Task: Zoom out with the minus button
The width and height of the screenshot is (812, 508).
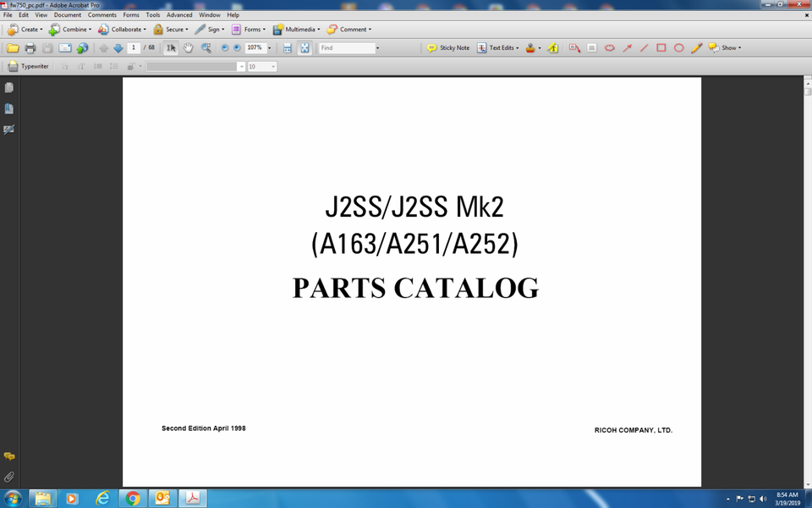Action: click(x=225, y=47)
